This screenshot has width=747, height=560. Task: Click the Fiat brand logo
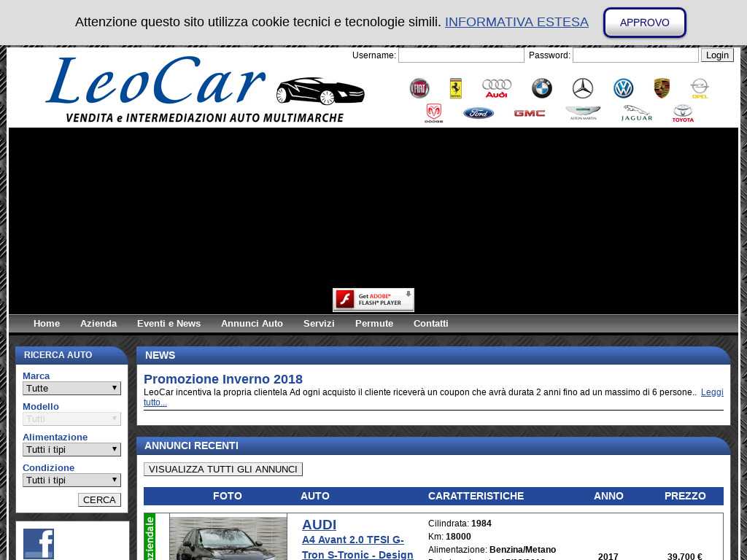click(419, 89)
